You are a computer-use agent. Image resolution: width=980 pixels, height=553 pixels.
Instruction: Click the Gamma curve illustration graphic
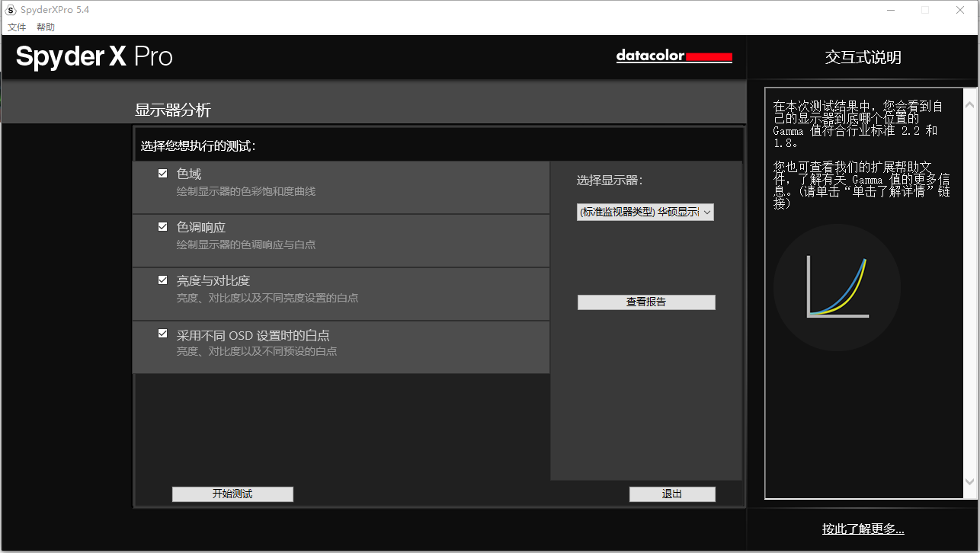pos(837,287)
